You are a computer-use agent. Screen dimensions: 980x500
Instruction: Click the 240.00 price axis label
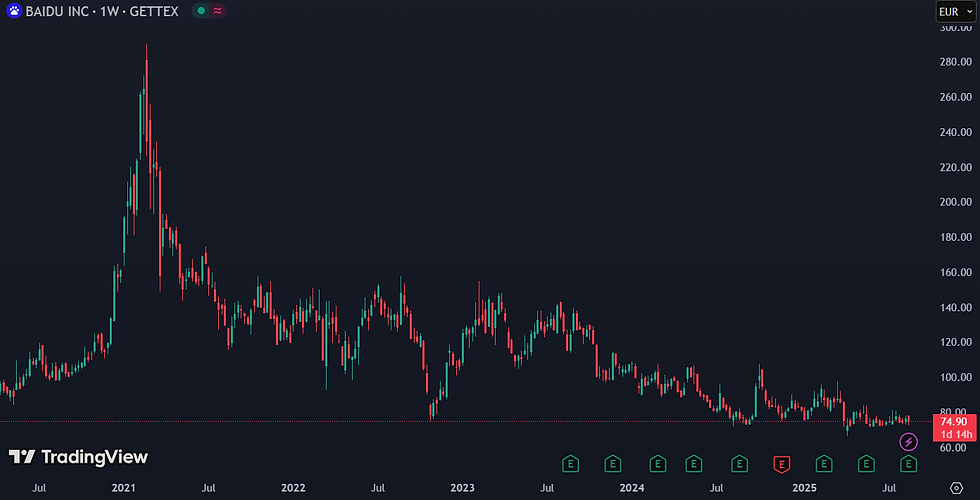957,132
